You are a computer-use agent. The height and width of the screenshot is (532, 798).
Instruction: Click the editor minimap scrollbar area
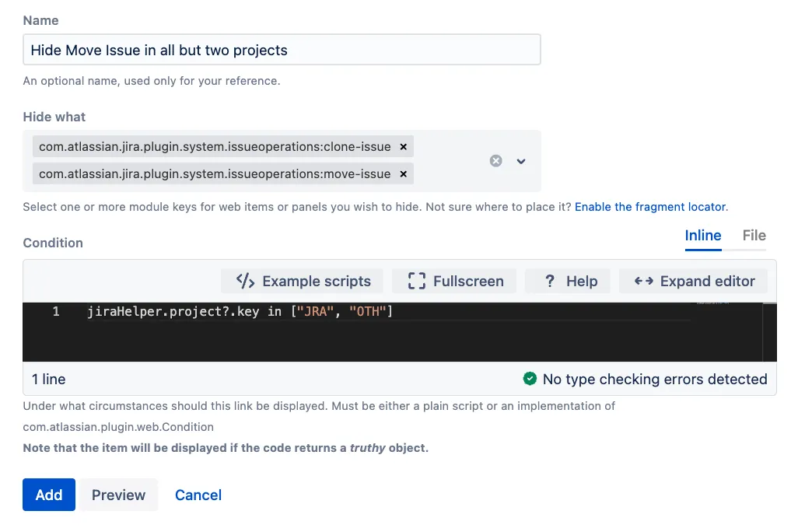pyautogui.click(x=769, y=332)
